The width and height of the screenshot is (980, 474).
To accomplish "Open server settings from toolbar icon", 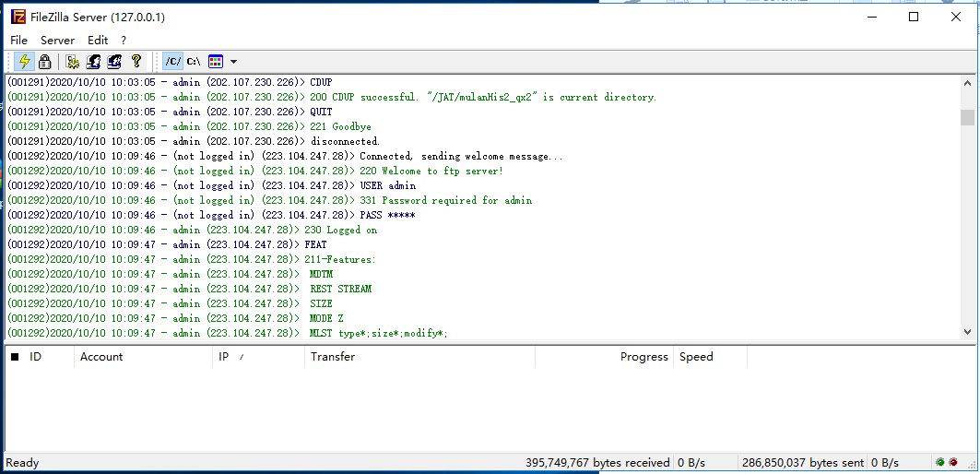I will pyautogui.click(x=73, y=61).
